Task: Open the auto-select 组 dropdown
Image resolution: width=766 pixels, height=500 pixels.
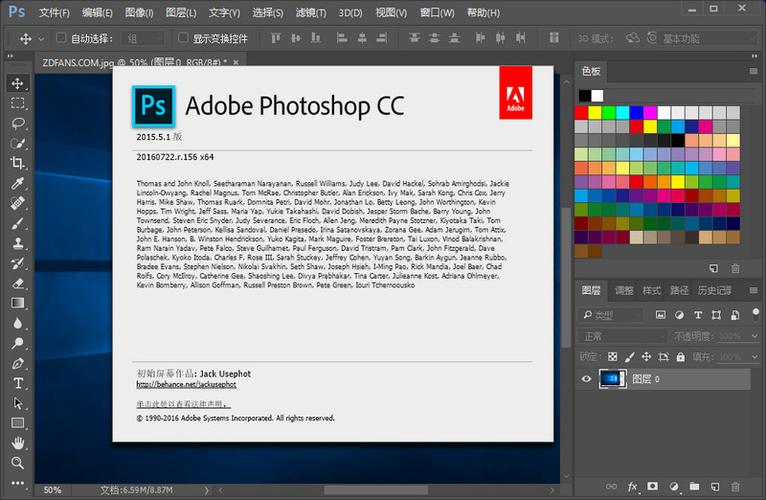Action: (x=143, y=39)
